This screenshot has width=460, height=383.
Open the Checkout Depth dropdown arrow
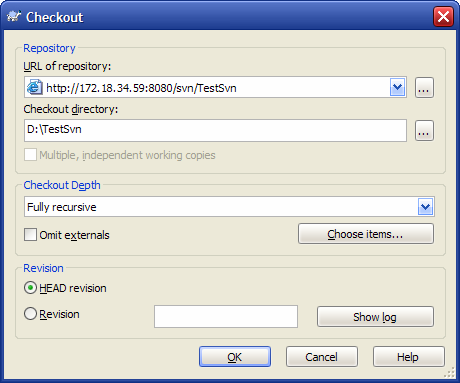[x=425, y=207]
